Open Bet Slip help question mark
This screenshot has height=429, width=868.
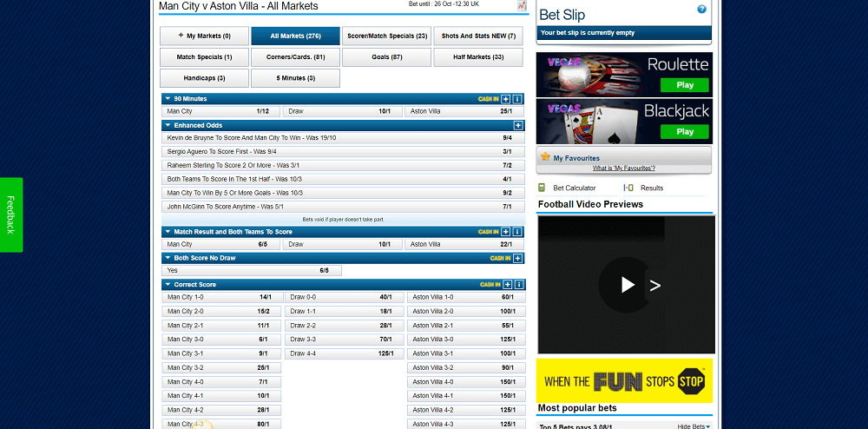pyautogui.click(x=702, y=10)
